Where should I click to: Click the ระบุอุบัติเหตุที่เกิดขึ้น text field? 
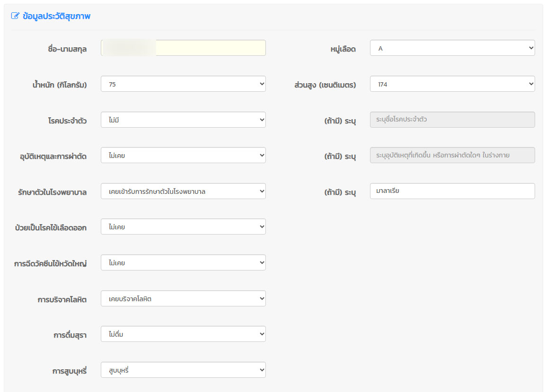coord(452,156)
